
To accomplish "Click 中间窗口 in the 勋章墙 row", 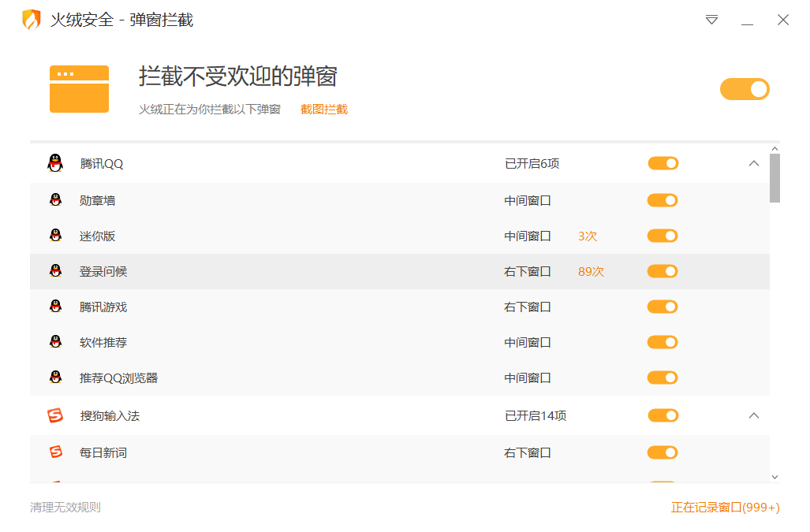I will point(528,200).
